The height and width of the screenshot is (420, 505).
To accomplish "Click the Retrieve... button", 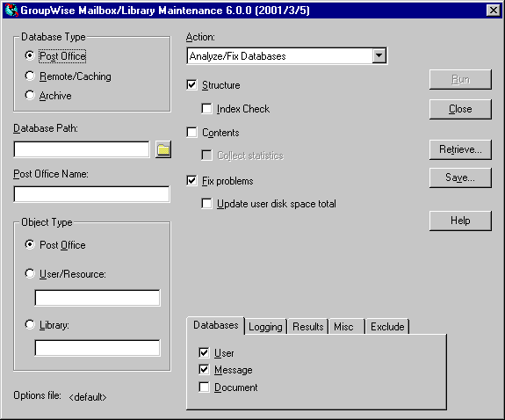I will coord(460,149).
